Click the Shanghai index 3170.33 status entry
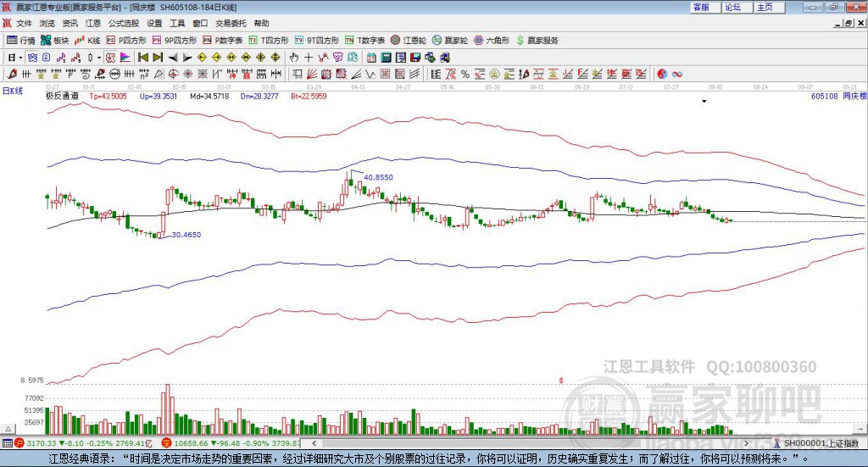The image size is (868, 467). point(84,443)
